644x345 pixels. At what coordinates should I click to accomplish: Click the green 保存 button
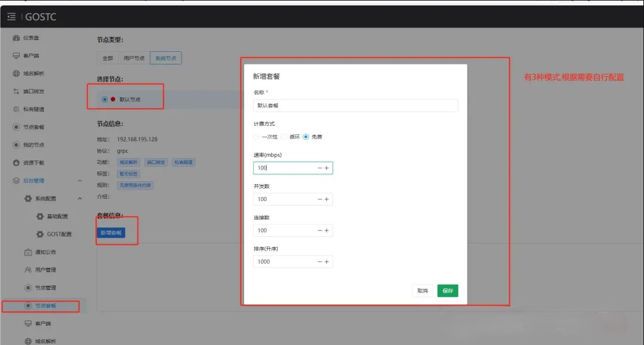448,291
